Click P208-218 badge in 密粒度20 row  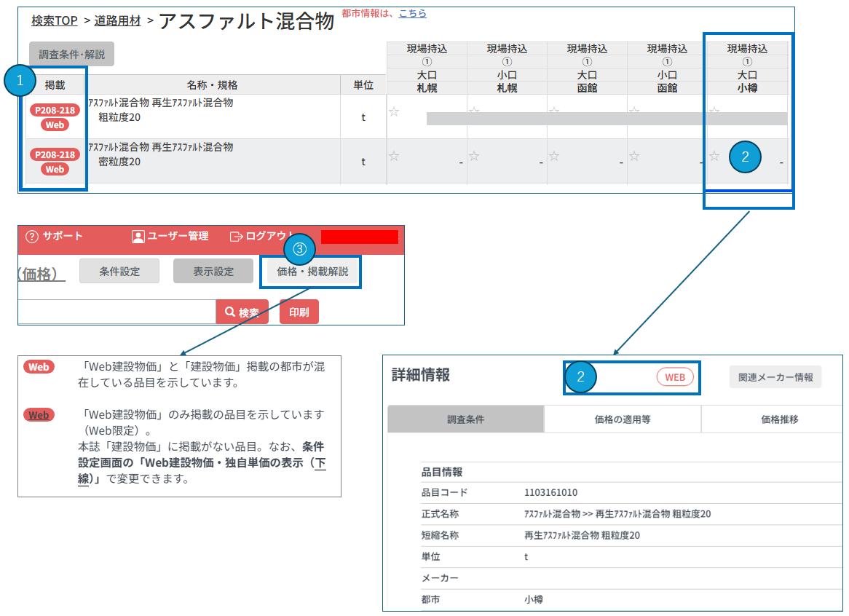pyautogui.click(x=55, y=155)
